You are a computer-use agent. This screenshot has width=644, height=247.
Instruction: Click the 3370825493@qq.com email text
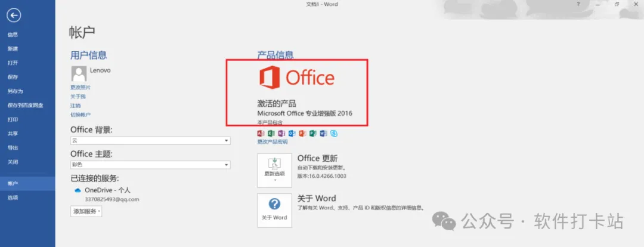[112, 199]
